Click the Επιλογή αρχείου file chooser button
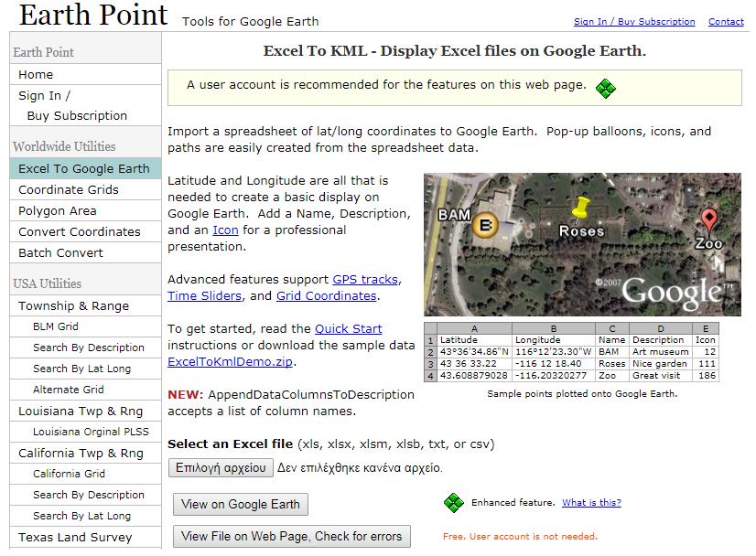This screenshot has width=756, height=556. coord(221,468)
